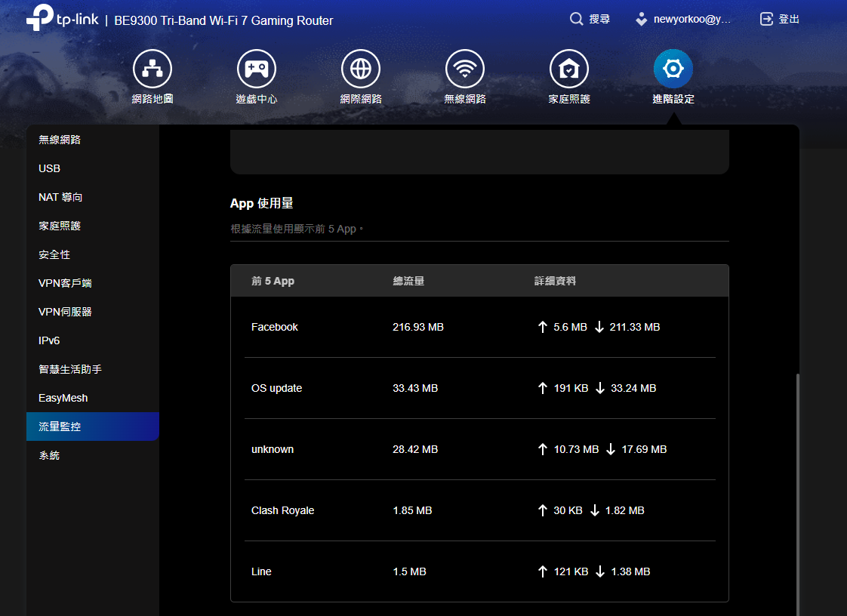Open the 遊戲中心 game center icon
847x616 pixels.
257,69
